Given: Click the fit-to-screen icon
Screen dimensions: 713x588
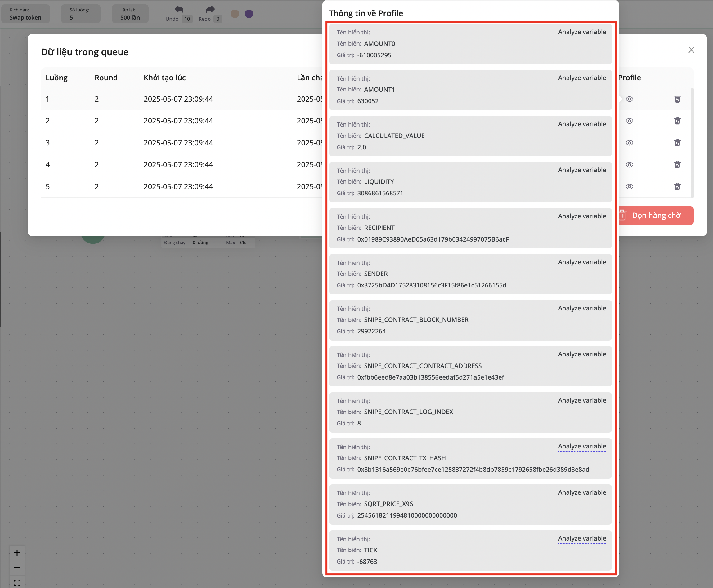Looking at the screenshot, I should pos(17,583).
